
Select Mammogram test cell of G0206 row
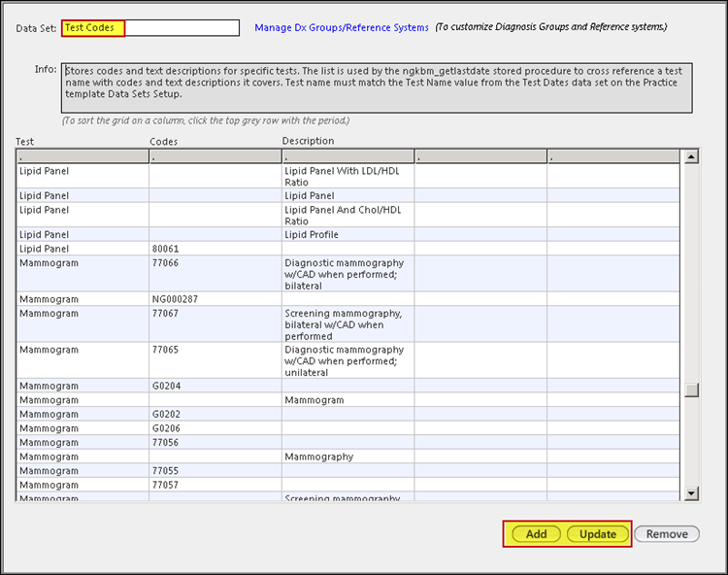click(83, 428)
